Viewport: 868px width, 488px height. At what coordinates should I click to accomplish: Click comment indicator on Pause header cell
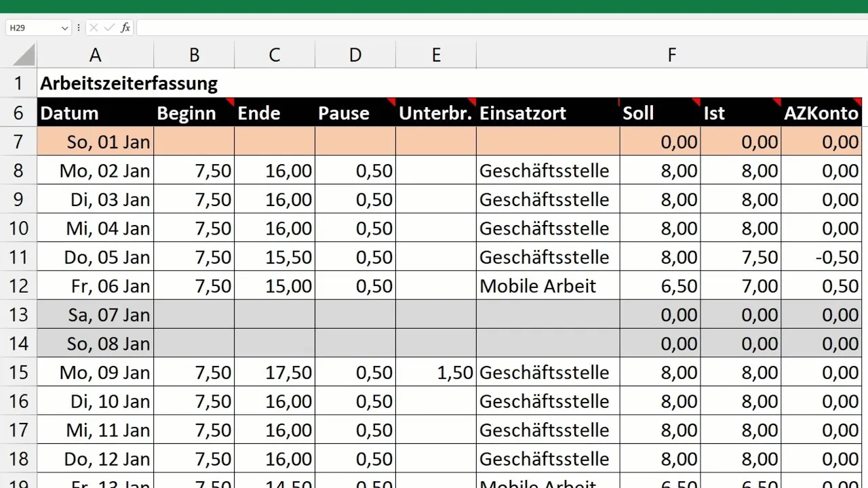tap(391, 102)
